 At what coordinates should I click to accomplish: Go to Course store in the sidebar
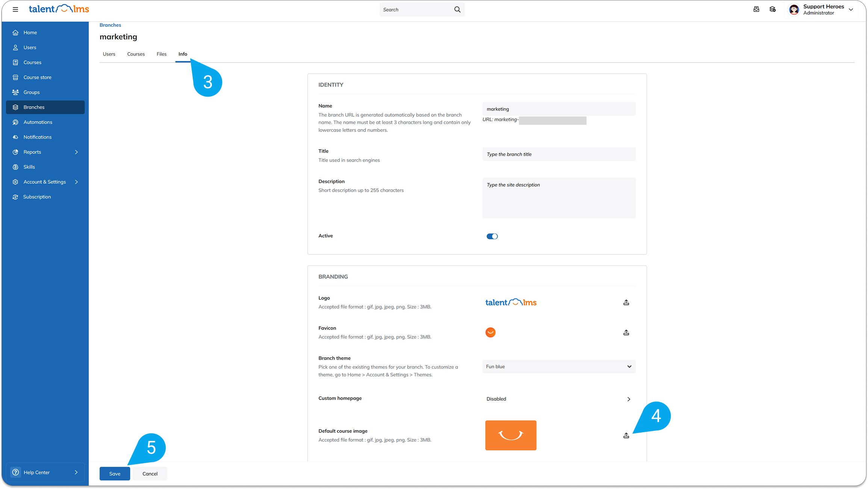point(37,77)
